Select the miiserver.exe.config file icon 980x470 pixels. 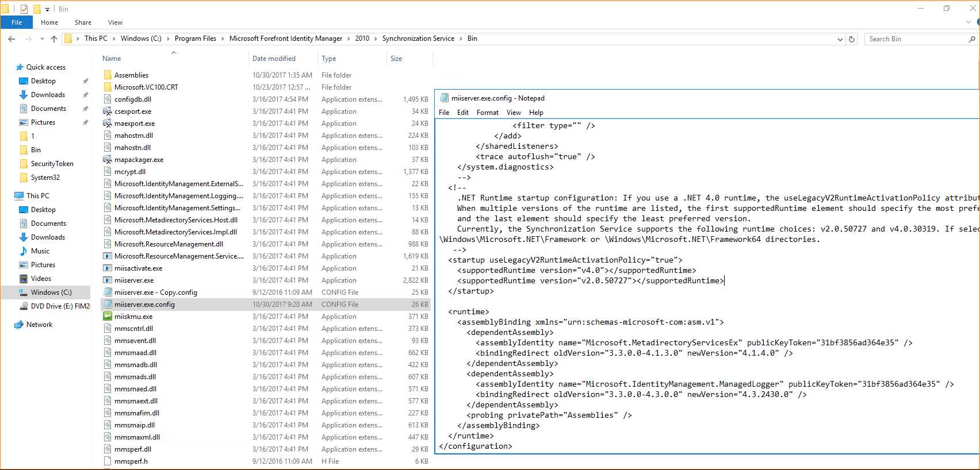(x=107, y=305)
